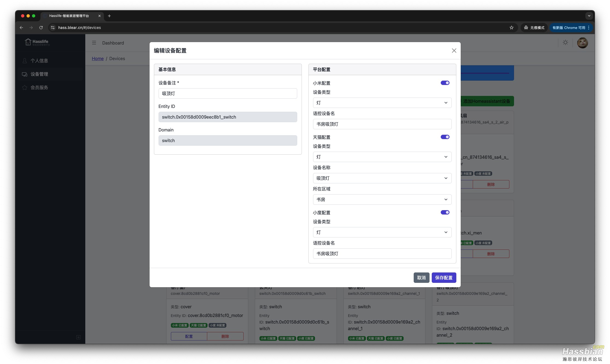Open a new browser tab
Screen dimensions: 610x364
(x=109, y=16)
